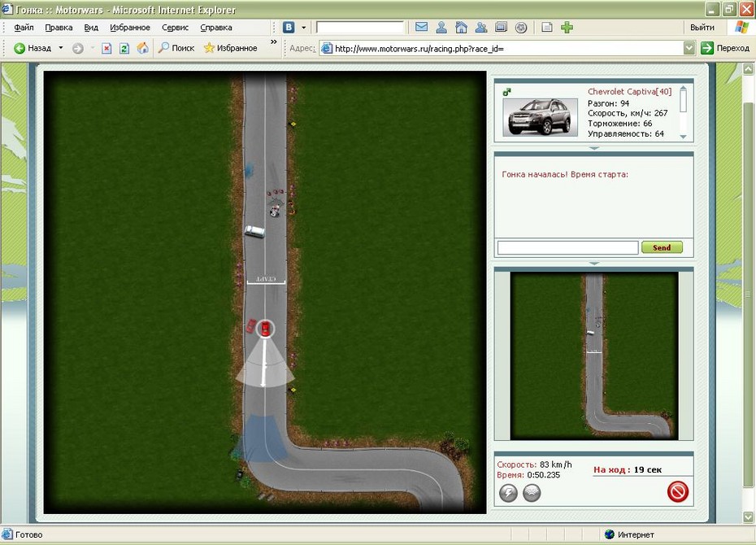The width and height of the screenshot is (756, 545).
Task: Open the VK toolbar mail envelope icon
Action: point(421,27)
